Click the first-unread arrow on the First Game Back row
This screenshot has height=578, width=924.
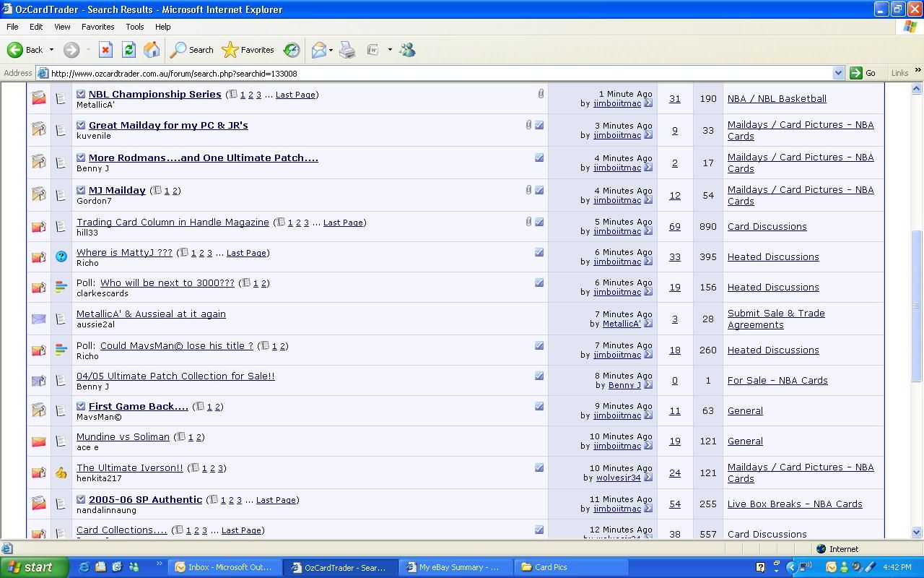tap(81, 406)
